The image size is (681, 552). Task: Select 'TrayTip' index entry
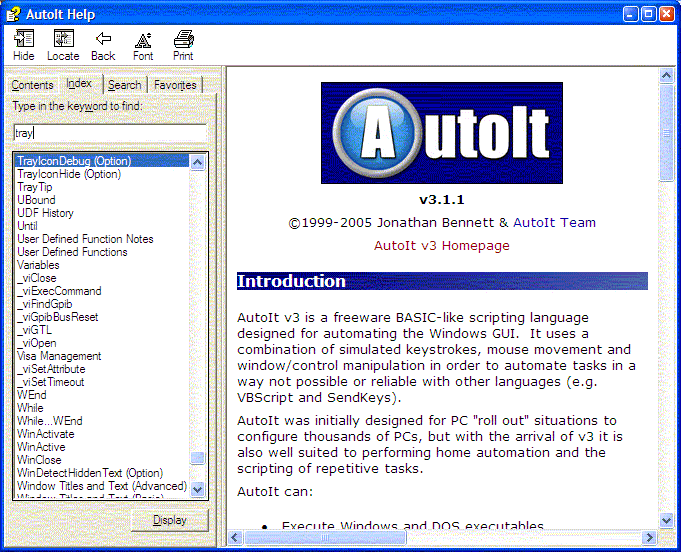[35, 187]
